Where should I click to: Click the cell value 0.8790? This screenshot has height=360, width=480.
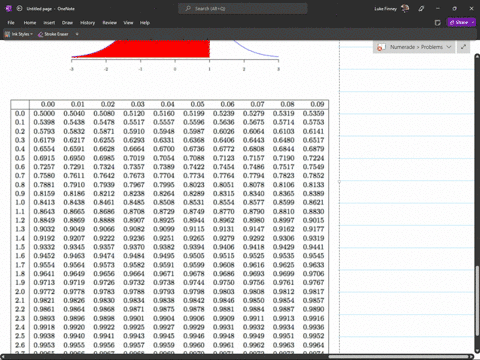click(x=254, y=211)
